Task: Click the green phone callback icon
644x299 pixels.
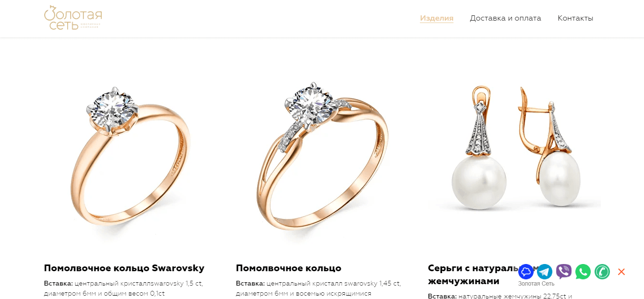Action: (602, 272)
